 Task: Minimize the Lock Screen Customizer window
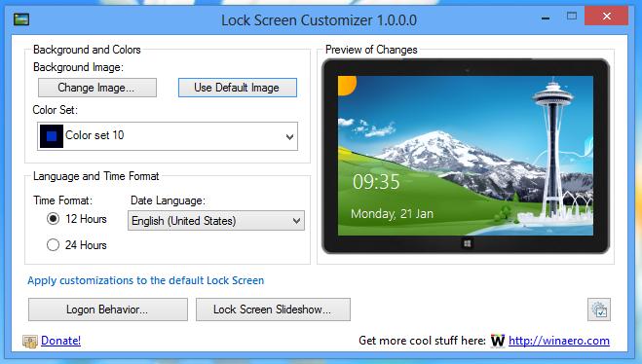click(546, 18)
